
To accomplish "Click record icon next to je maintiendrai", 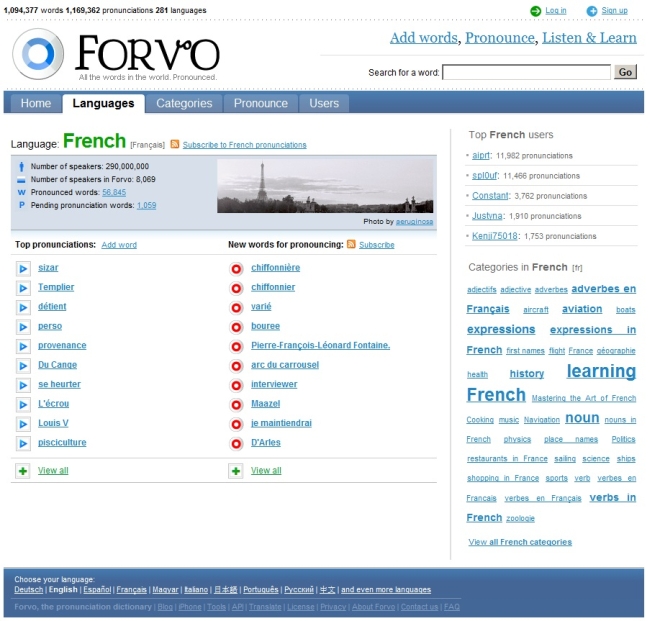I will coord(236,424).
